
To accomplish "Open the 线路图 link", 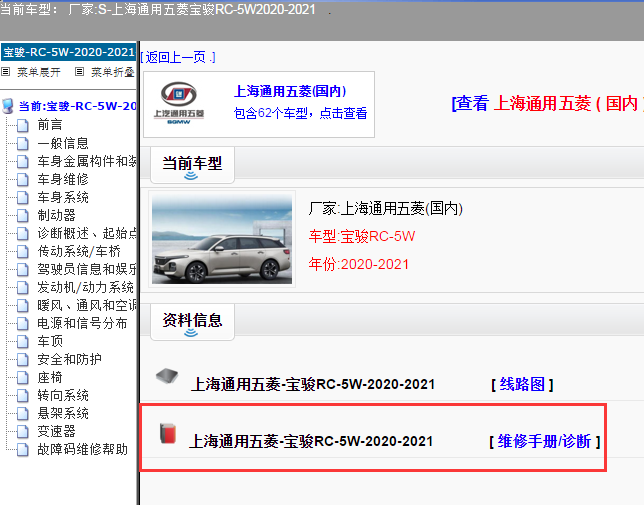I will click(x=522, y=385).
